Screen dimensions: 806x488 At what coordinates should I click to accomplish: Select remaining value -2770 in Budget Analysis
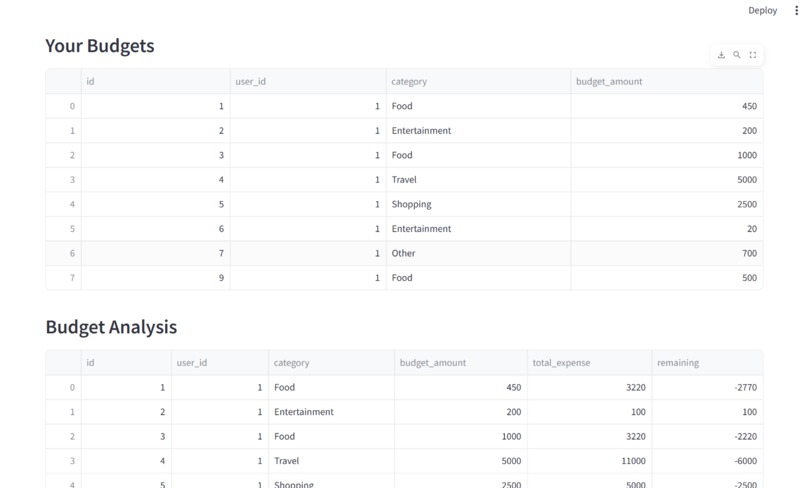click(x=707, y=387)
